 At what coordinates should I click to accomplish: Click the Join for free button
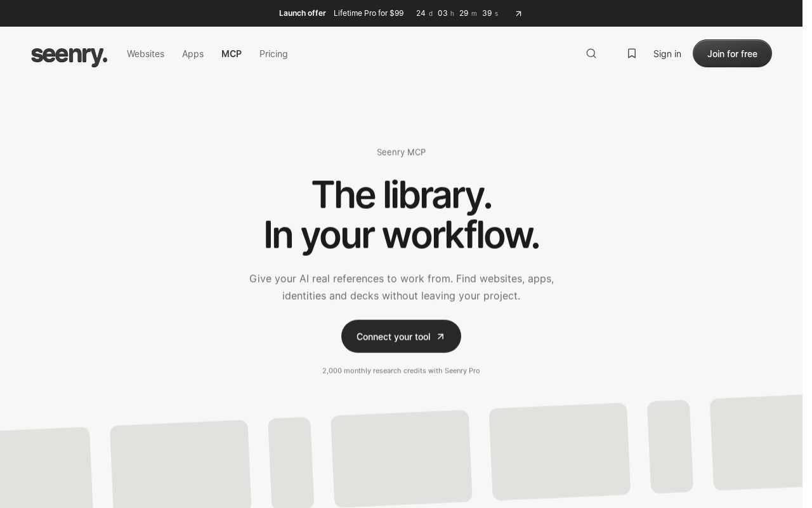732,53
